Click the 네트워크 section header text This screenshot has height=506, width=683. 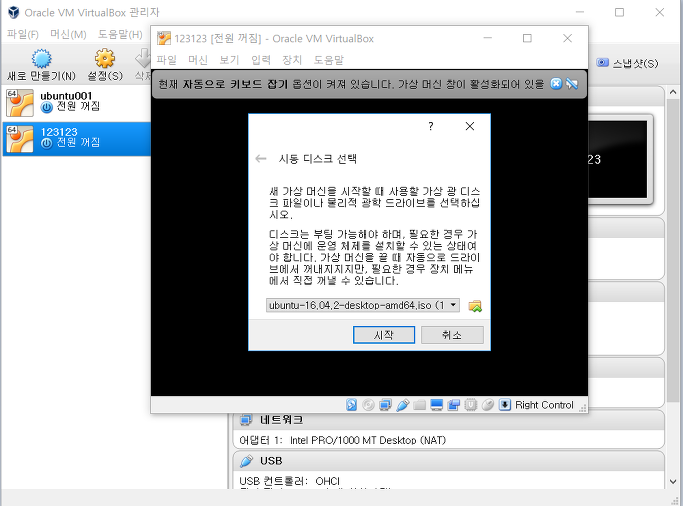(x=281, y=420)
